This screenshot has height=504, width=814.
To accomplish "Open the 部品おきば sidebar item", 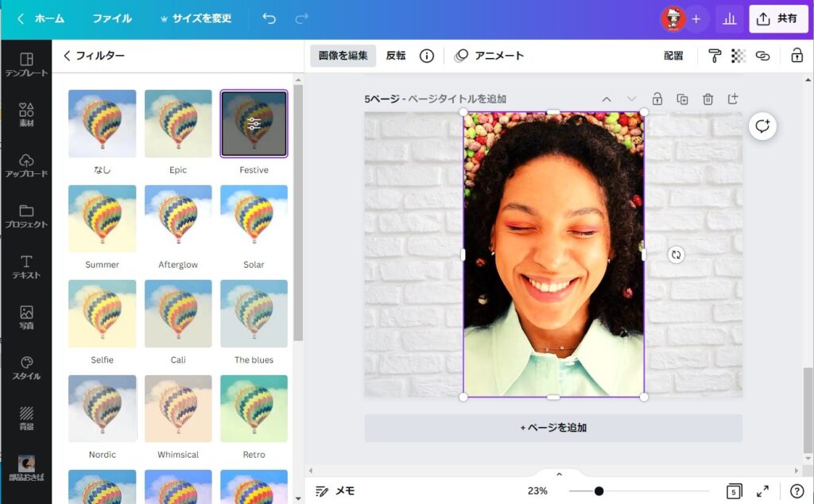I will coord(26,468).
